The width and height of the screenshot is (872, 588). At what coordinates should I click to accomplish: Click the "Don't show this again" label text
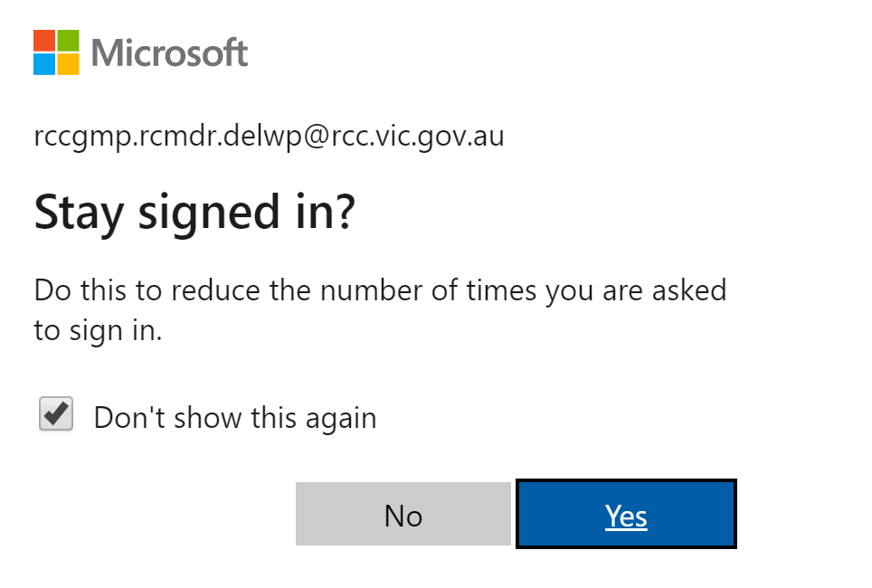[234, 418]
